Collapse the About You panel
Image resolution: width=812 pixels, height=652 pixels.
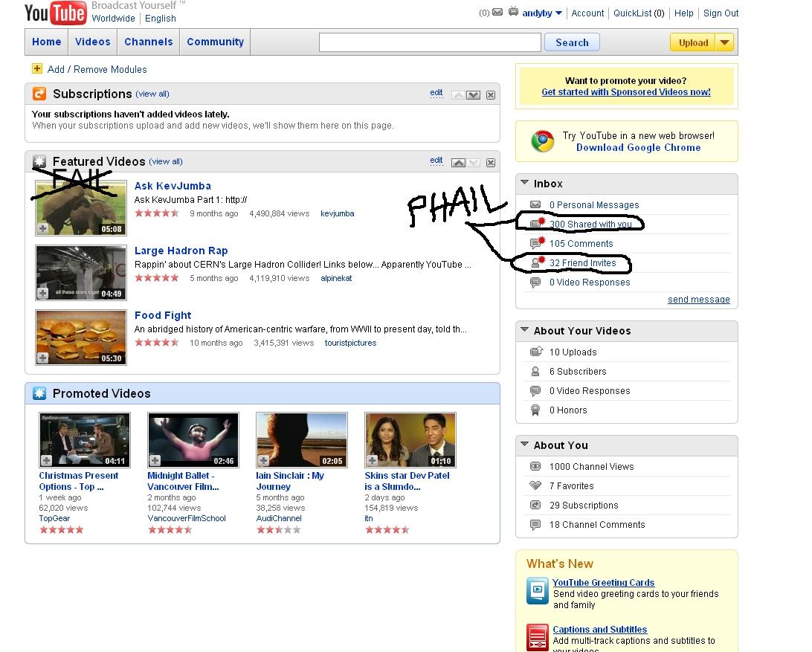(524, 445)
